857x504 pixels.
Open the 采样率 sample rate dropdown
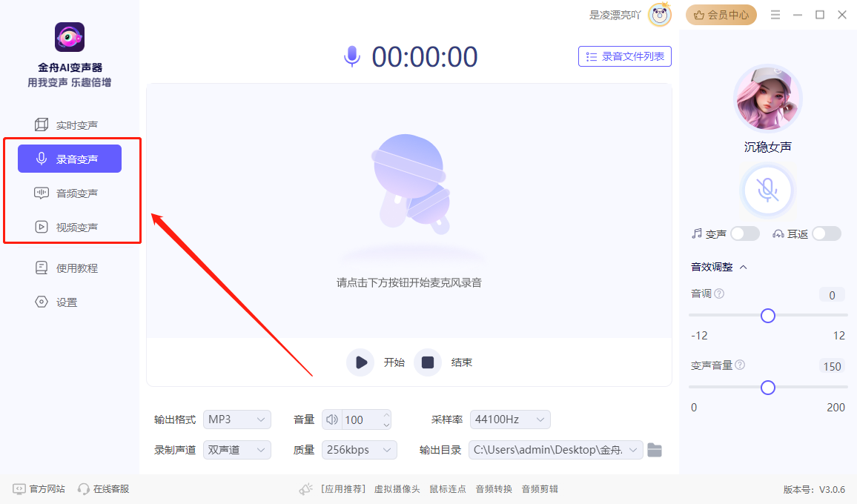point(509,420)
